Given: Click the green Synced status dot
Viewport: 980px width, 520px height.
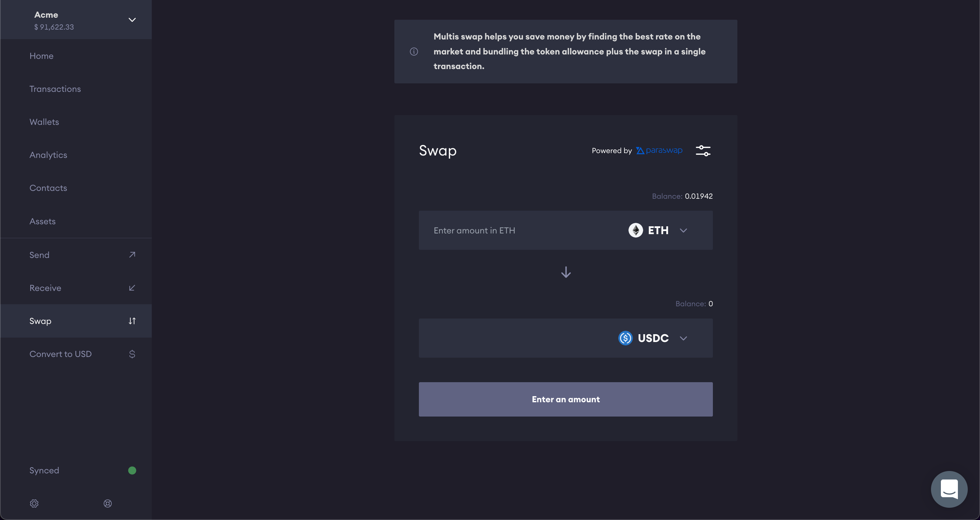Looking at the screenshot, I should coord(132,471).
